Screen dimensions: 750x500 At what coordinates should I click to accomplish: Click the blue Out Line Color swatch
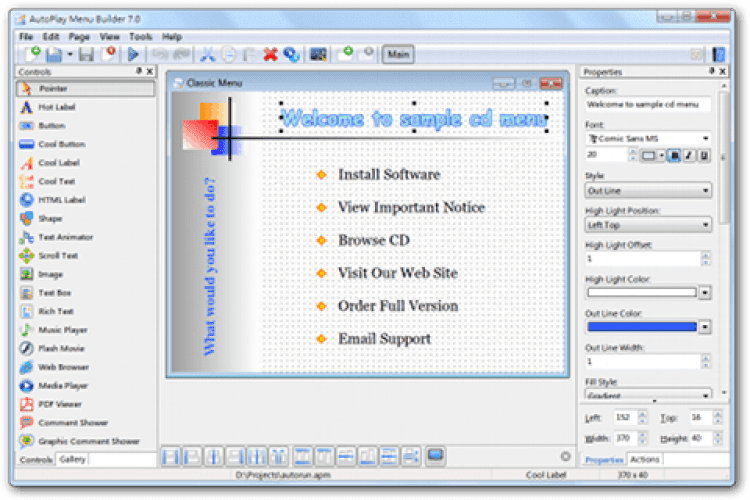pos(642,327)
